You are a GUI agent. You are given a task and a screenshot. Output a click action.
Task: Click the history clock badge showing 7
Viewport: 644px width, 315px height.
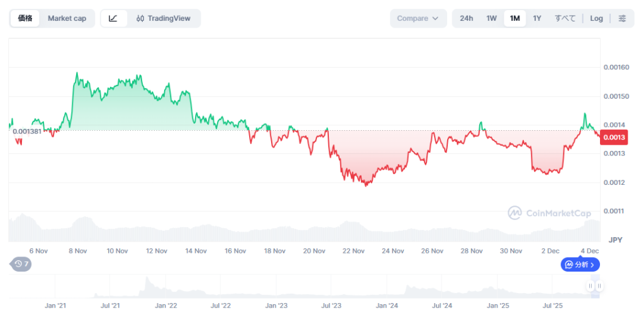pos(21,264)
